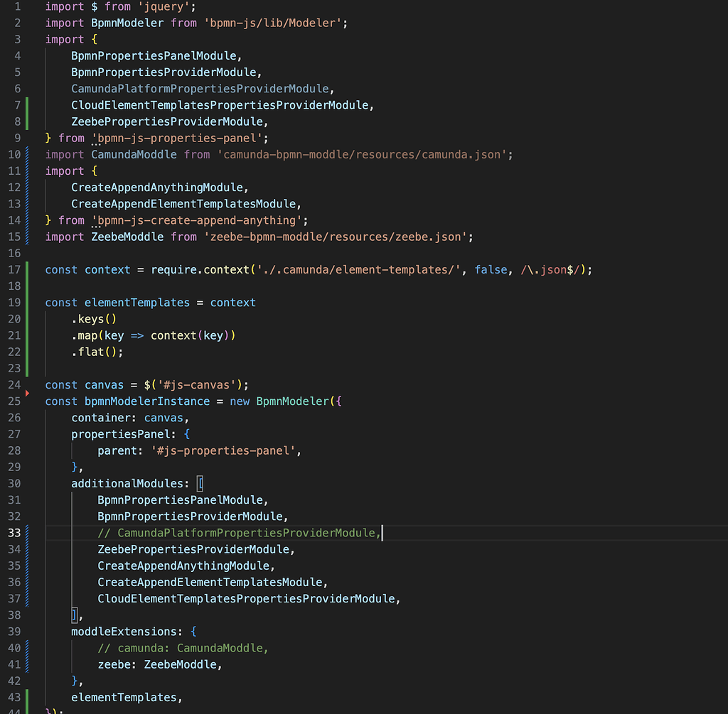
Task: Click the green change bar beside line 43
Action: pos(26,697)
